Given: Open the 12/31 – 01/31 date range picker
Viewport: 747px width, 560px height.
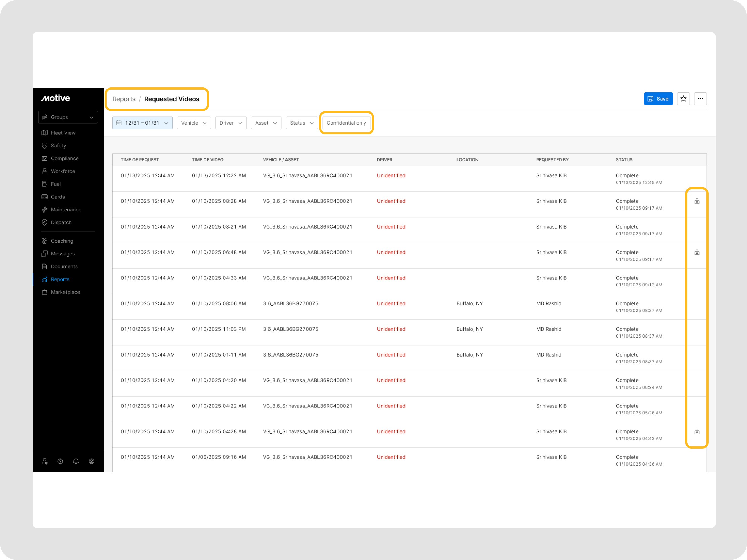Looking at the screenshot, I should tap(142, 123).
